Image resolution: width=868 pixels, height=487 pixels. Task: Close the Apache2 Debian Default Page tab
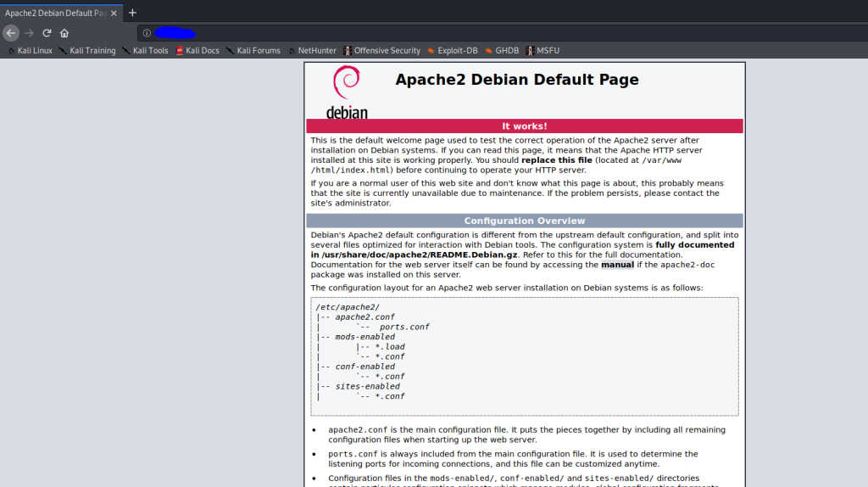114,14
